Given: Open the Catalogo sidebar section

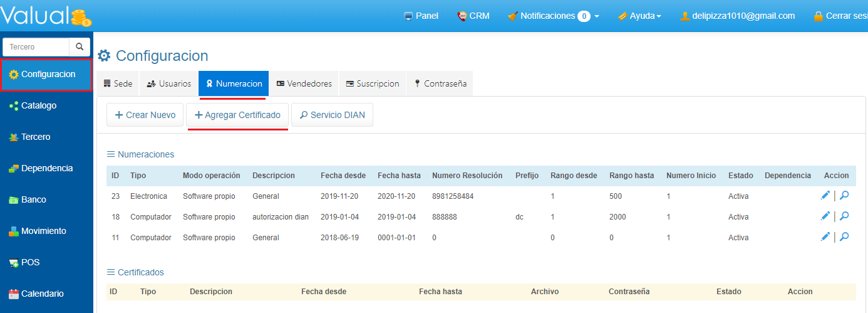Looking at the screenshot, I should tap(39, 105).
